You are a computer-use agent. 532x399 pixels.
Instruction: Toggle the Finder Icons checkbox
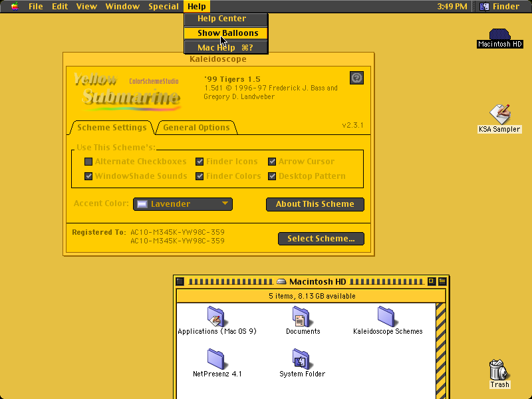click(199, 162)
